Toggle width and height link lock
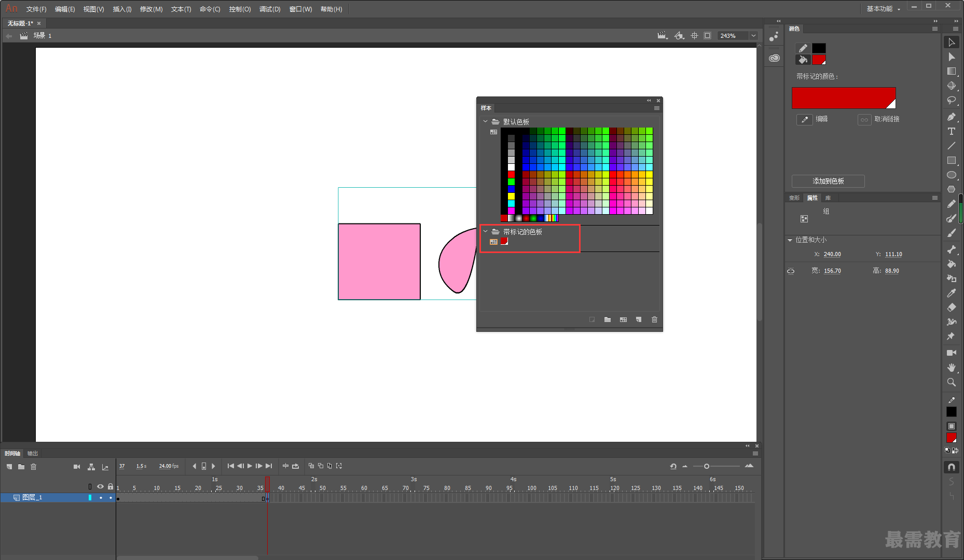The image size is (964, 560). (x=791, y=271)
